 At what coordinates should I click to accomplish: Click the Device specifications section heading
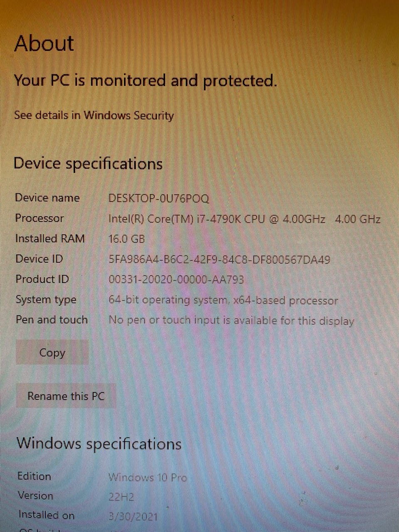coord(88,164)
